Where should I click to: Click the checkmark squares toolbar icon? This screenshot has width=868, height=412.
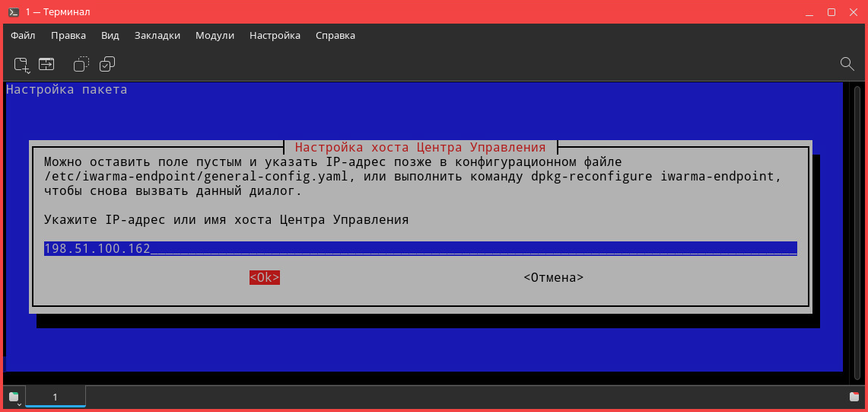(x=107, y=64)
